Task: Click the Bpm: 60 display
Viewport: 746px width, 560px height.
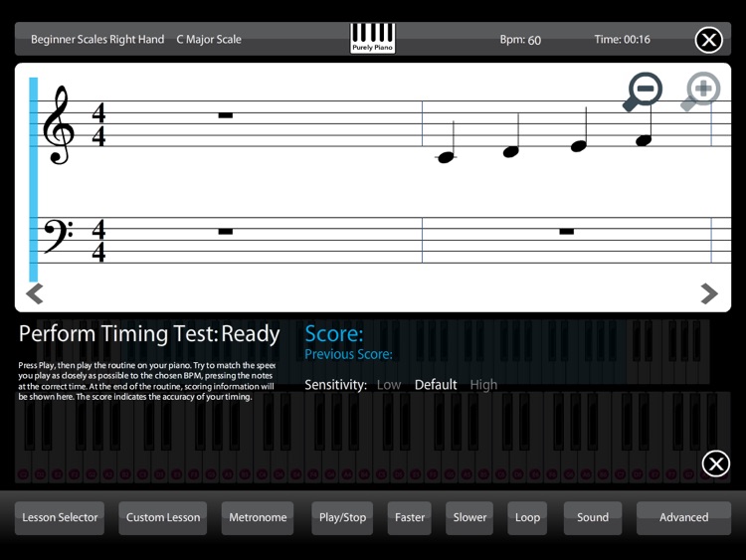Action: [520, 40]
